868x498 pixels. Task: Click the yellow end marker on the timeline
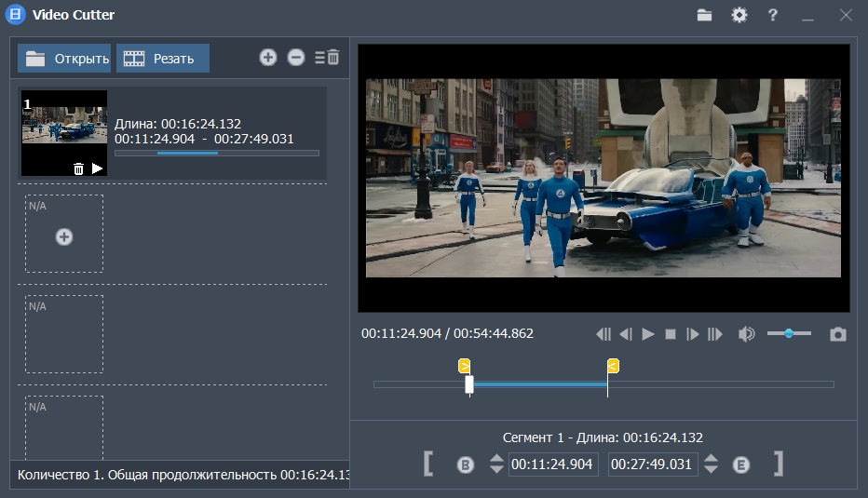[613, 366]
